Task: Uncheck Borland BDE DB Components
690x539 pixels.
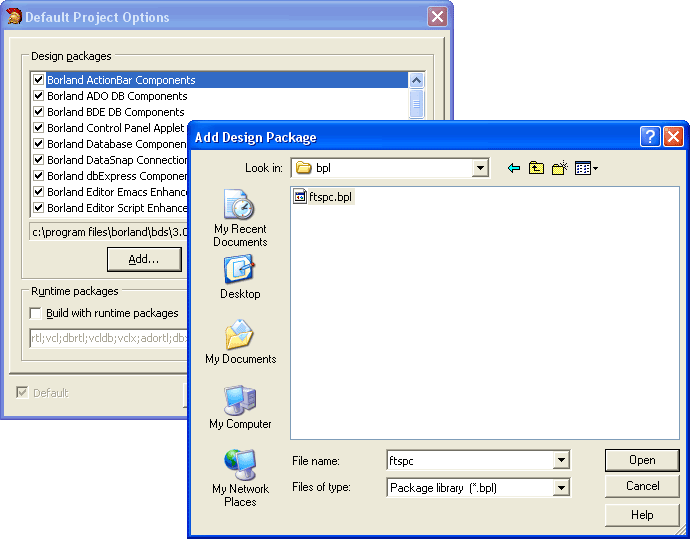Action: point(38,112)
